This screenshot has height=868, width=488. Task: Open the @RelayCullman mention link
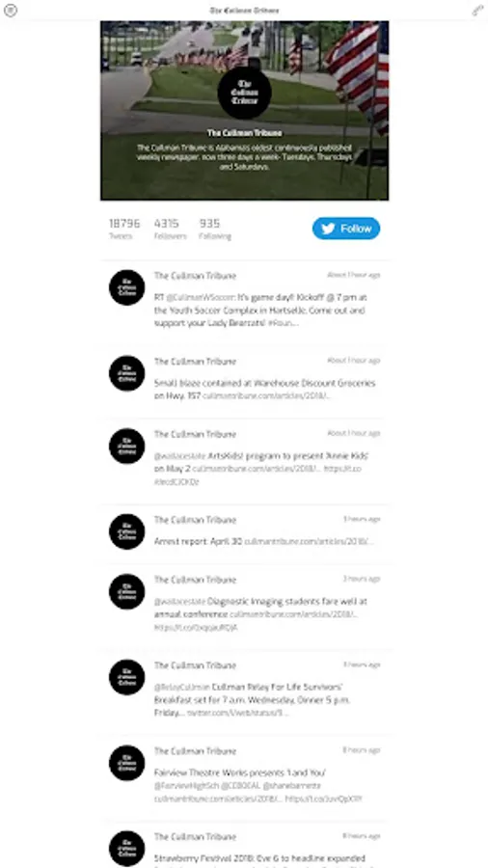(x=181, y=688)
